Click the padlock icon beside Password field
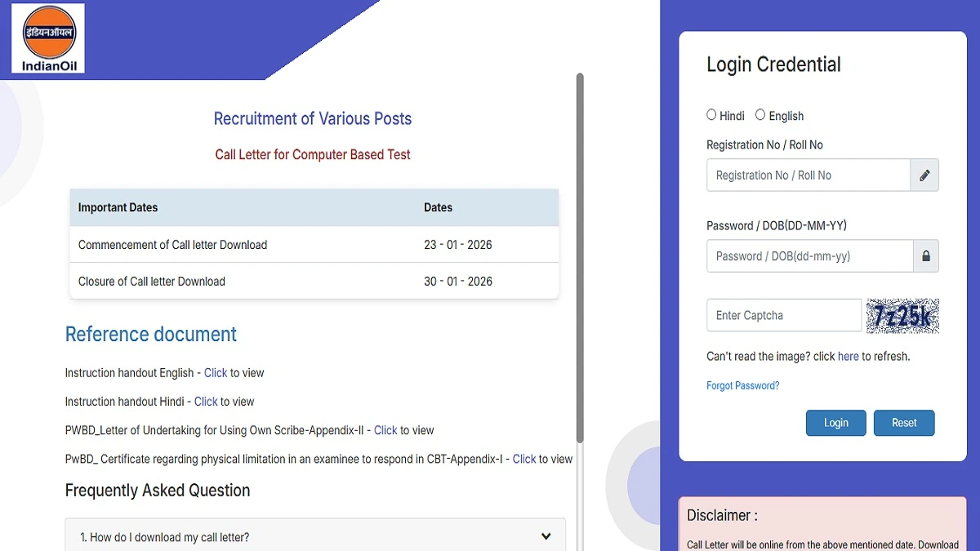This screenshot has height=551, width=980. click(925, 256)
